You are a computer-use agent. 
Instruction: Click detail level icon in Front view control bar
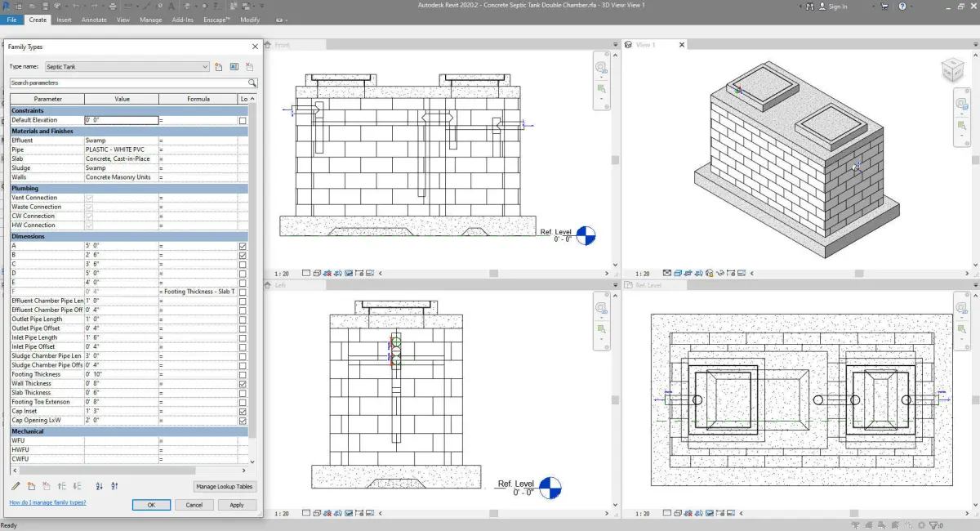[x=306, y=273]
